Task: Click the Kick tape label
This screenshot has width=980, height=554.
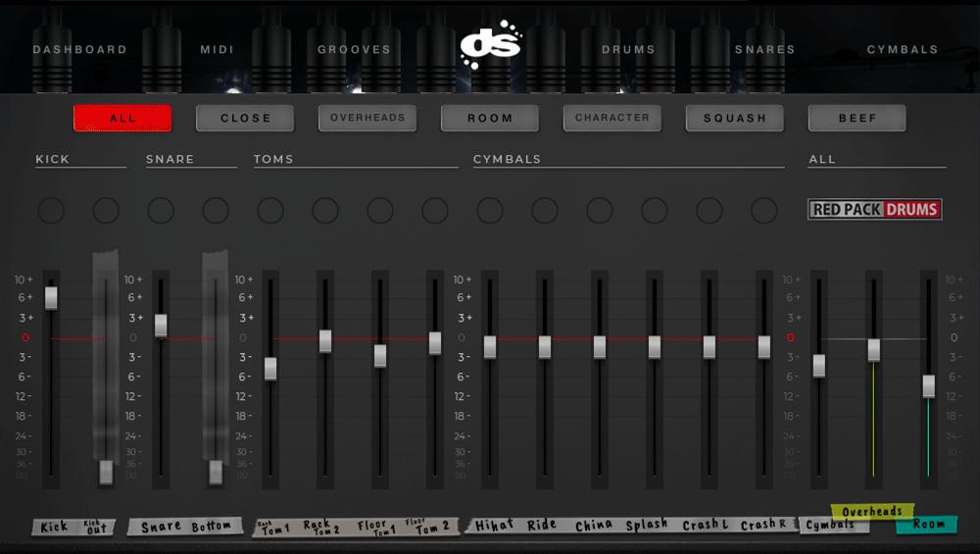Action: (54, 528)
